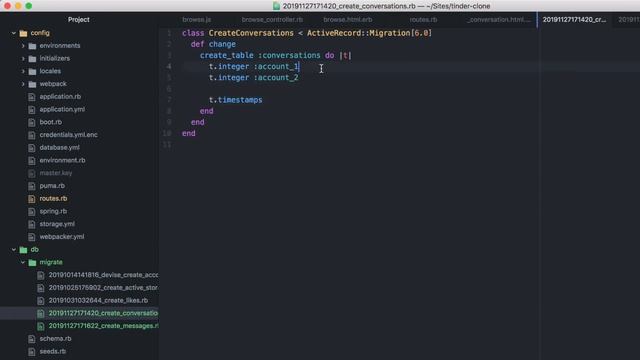This screenshot has width=640, height=360.
Task: Click the db folder icon
Action: pyautogui.click(x=23, y=249)
